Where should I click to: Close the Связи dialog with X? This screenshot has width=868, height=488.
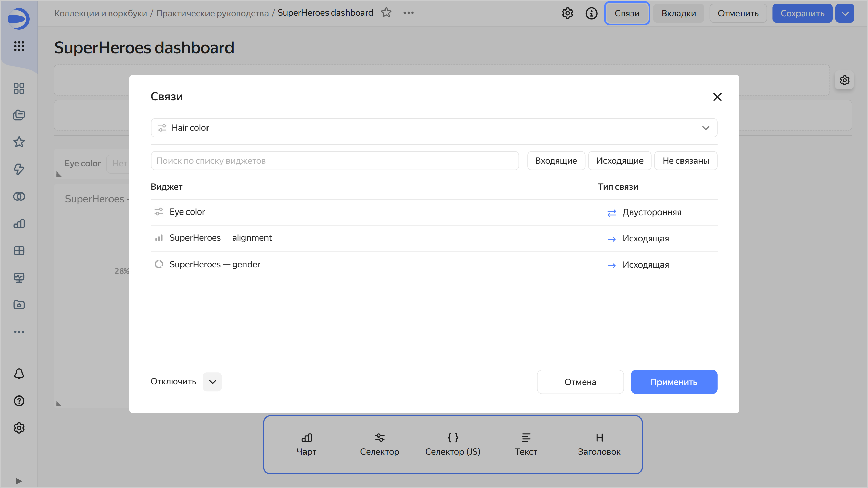tap(717, 97)
